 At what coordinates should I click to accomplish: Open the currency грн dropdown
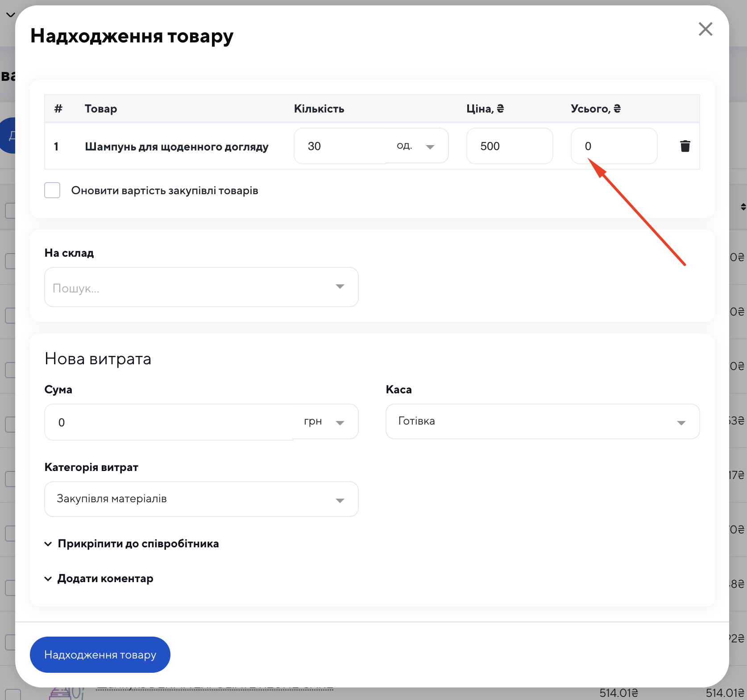325,422
